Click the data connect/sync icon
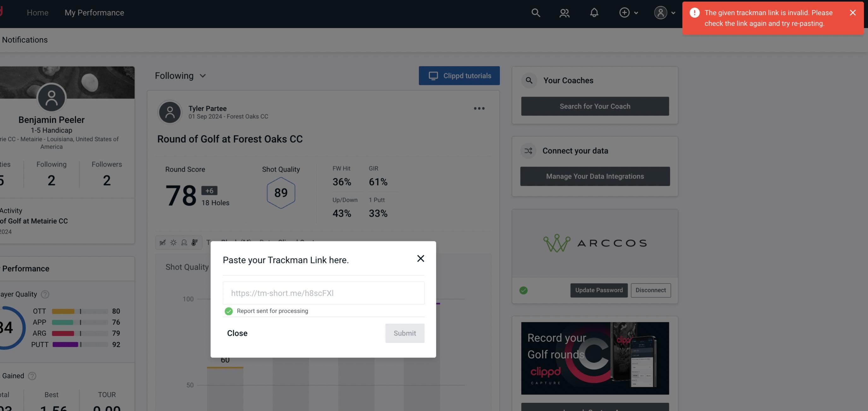 coord(529,151)
